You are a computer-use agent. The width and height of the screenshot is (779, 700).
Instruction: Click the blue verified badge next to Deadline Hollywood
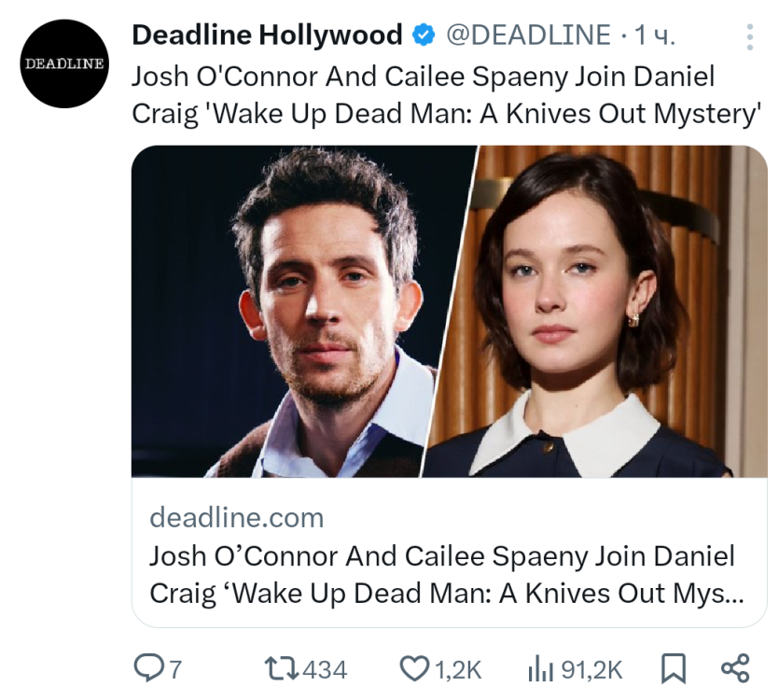424,33
